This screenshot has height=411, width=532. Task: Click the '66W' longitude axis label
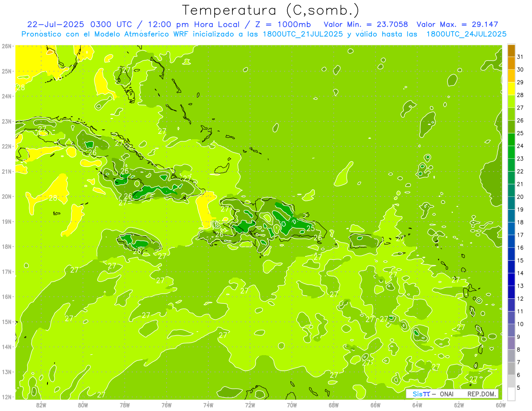(376, 404)
